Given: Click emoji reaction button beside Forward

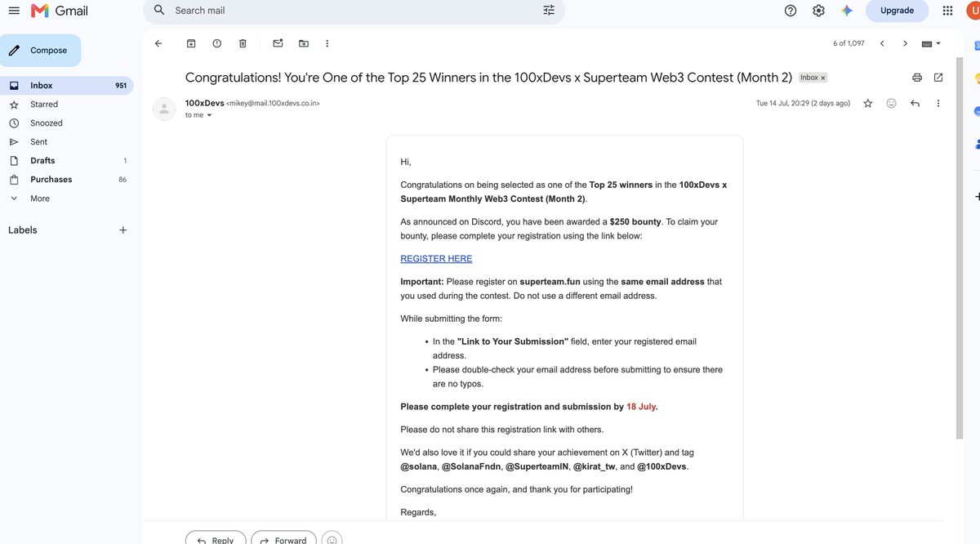Looking at the screenshot, I should [332, 538].
